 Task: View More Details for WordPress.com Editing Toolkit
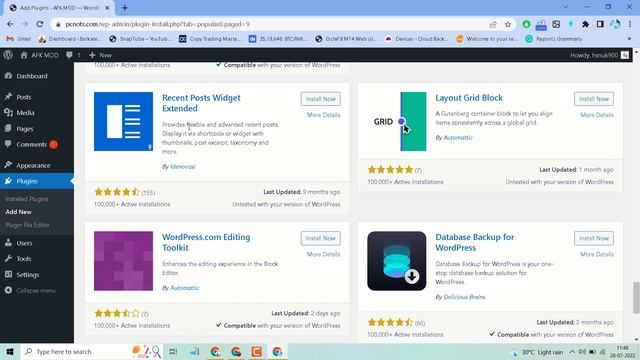pos(323,254)
